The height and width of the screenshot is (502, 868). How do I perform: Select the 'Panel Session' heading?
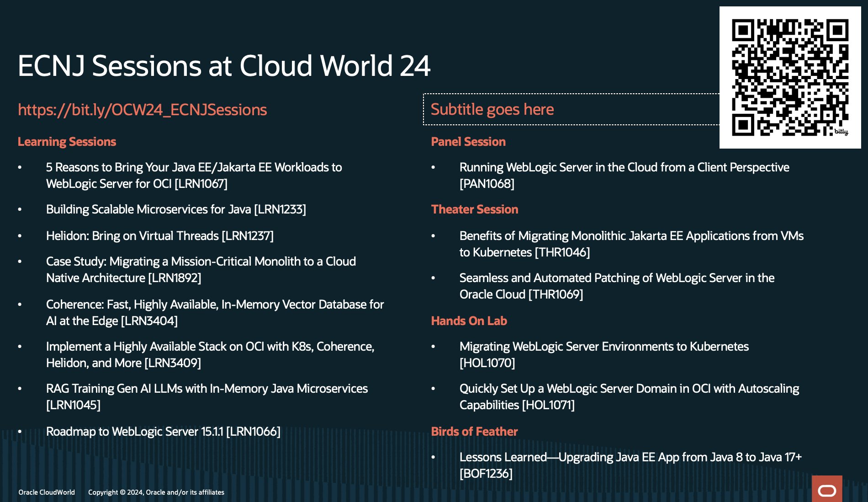pyautogui.click(x=468, y=142)
